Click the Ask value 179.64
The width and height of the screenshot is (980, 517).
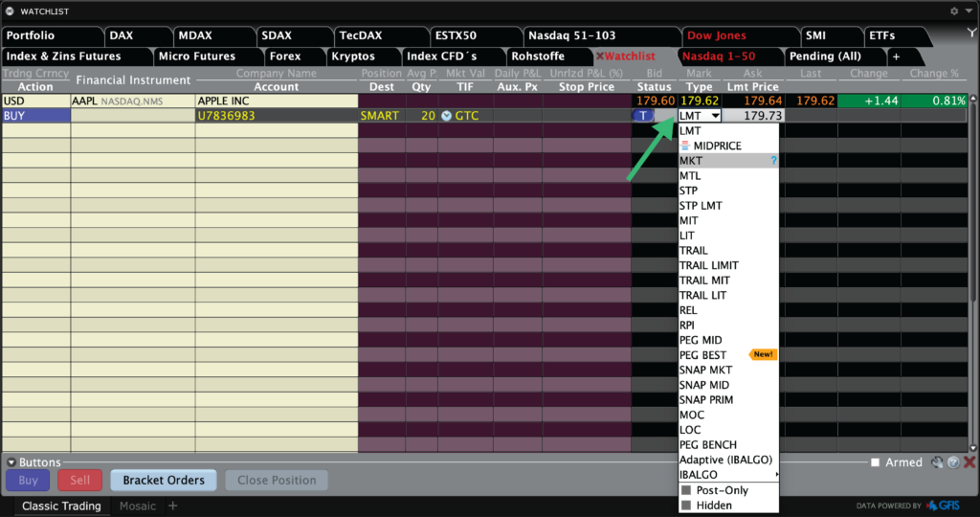754,101
